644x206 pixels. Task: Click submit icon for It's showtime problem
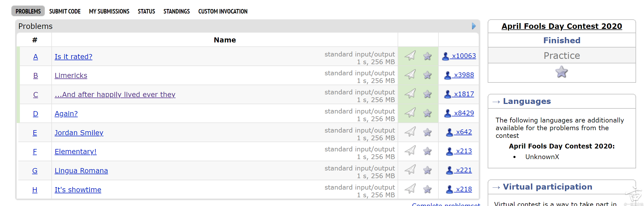pos(410,189)
